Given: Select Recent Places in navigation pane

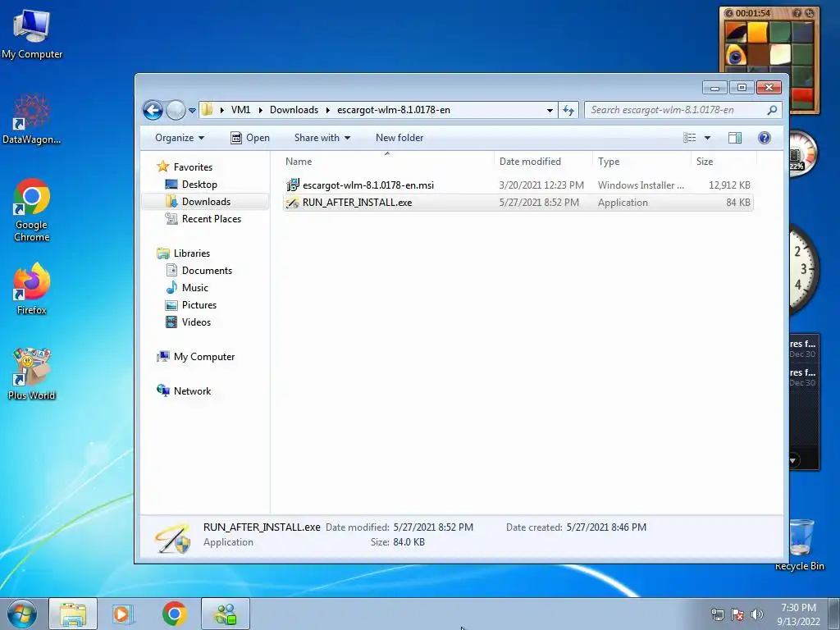Looking at the screenshot, I should 211,218.
